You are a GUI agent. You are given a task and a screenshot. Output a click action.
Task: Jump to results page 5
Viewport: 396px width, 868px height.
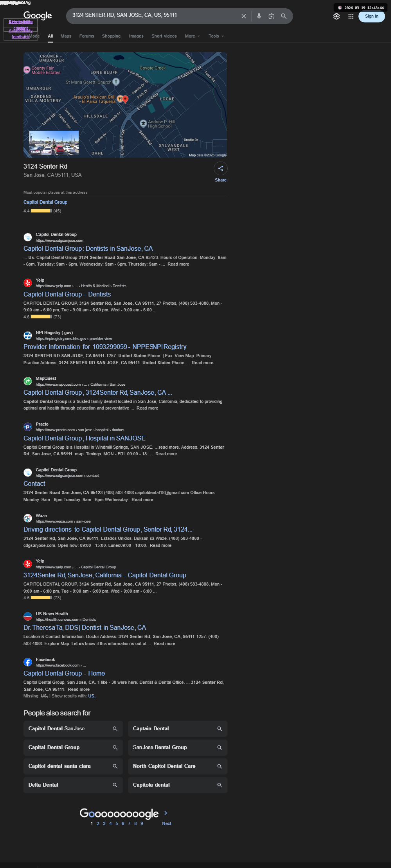(117, 823)
